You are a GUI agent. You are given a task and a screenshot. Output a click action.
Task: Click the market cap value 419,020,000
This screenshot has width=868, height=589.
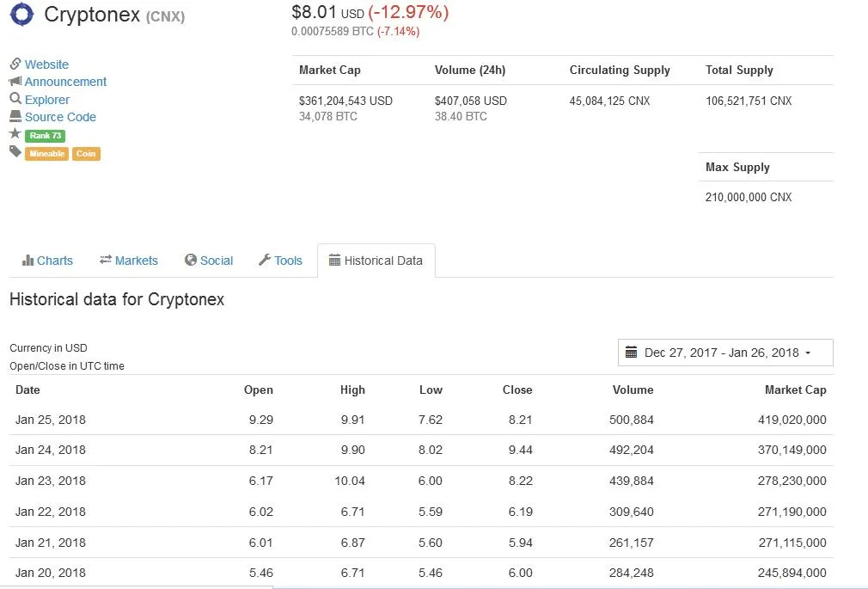[x=792, y=420]
